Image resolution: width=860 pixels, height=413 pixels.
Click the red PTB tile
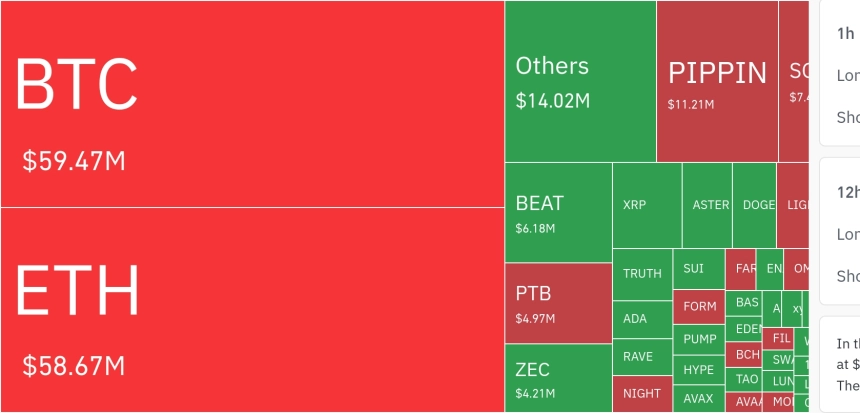[558, 303]
